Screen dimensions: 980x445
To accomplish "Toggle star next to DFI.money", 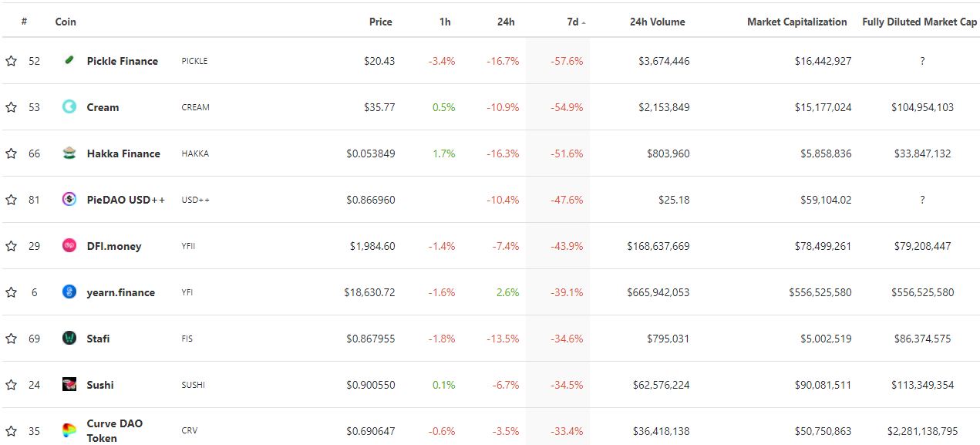I will 11,246.
